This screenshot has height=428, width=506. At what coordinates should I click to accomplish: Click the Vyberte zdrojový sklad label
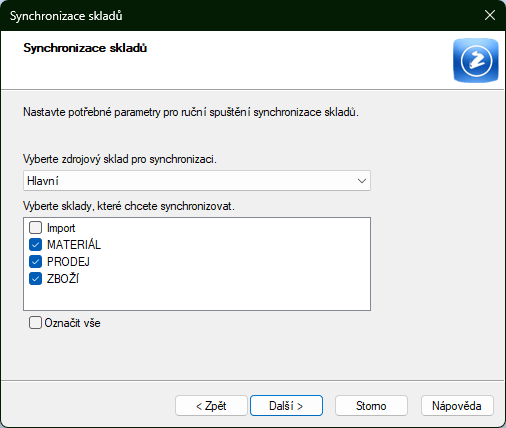120,159
